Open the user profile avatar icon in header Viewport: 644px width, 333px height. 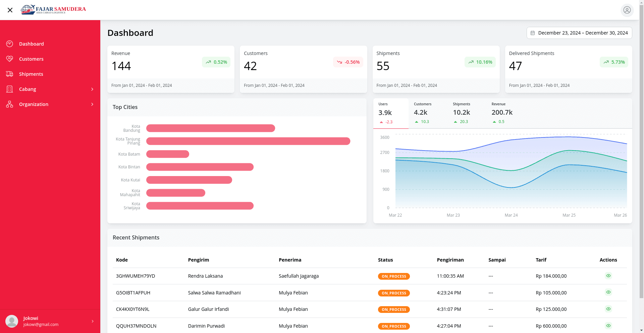coord(627,10)
